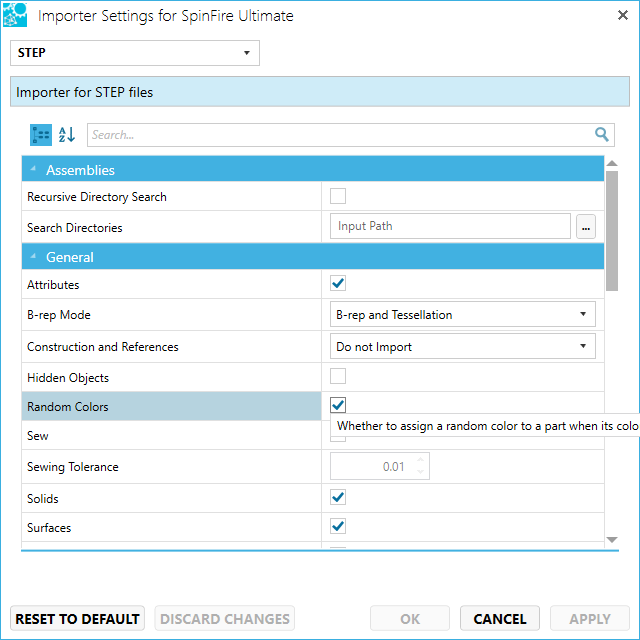Click the SpinFire application logo icon
Image resolution: width=640 pixels, height=640 pixels.
click(x=15, y=15)
